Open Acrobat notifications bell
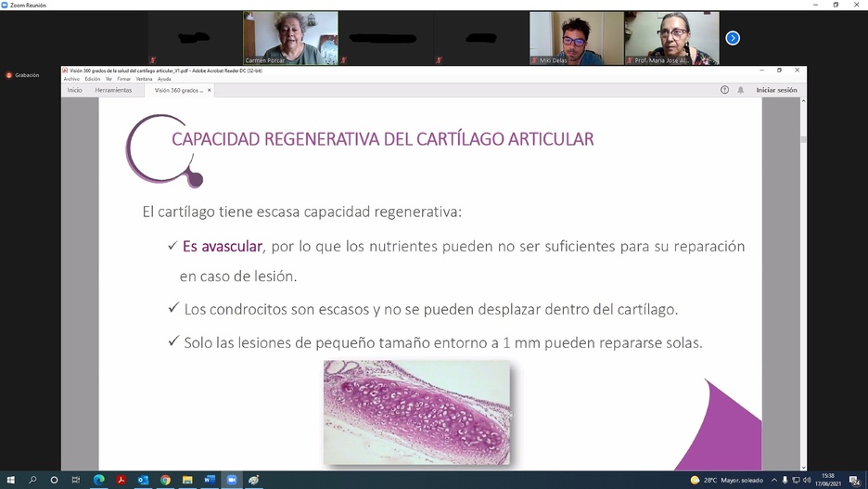The height and width of the screenshot is (489, 868). point(740,90)
